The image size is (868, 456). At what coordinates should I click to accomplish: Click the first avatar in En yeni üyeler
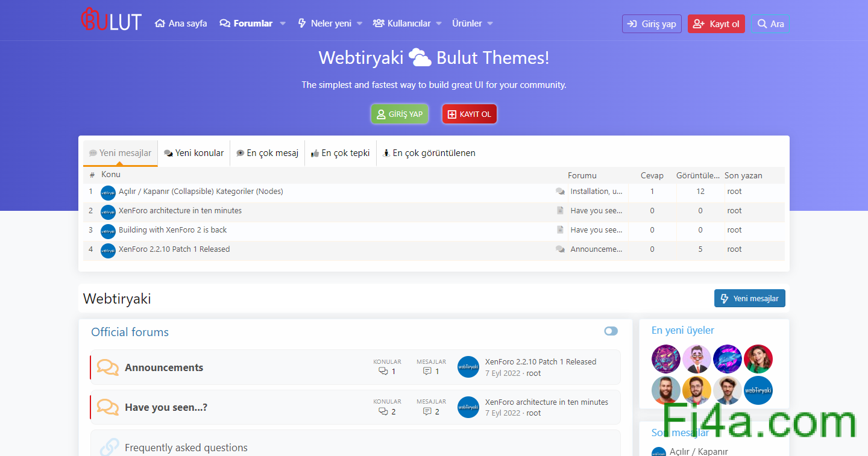click(665, 359)
